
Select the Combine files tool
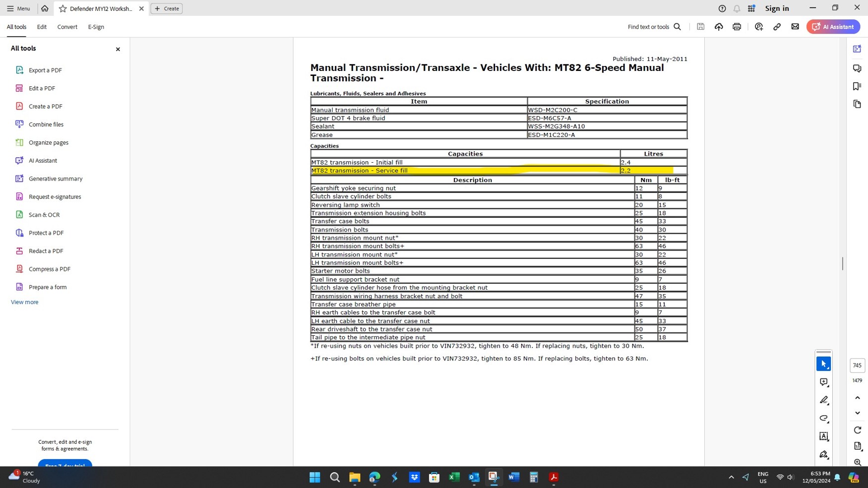point(39,124)
